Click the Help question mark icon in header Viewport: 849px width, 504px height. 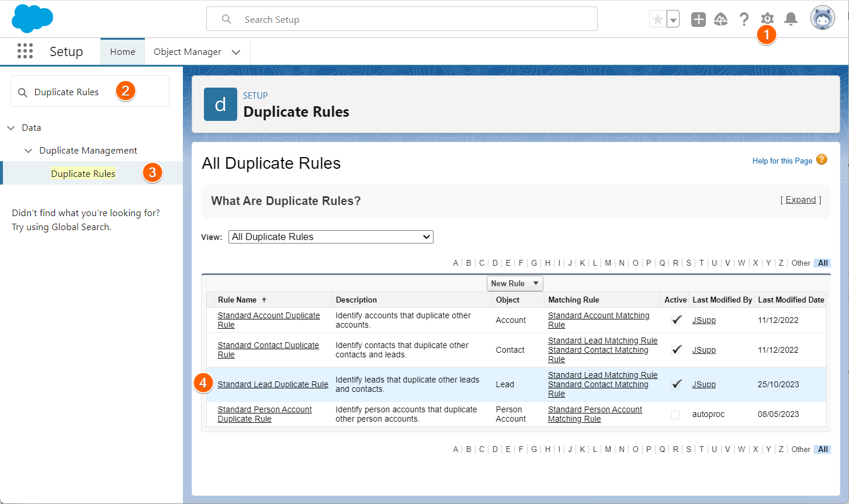coord(744,19)
